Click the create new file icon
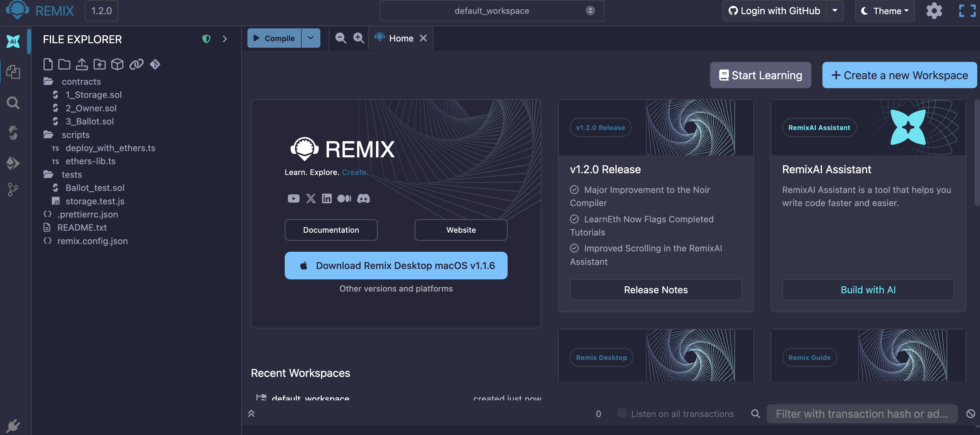Screen dimensions: 980x435 point(48,64)
